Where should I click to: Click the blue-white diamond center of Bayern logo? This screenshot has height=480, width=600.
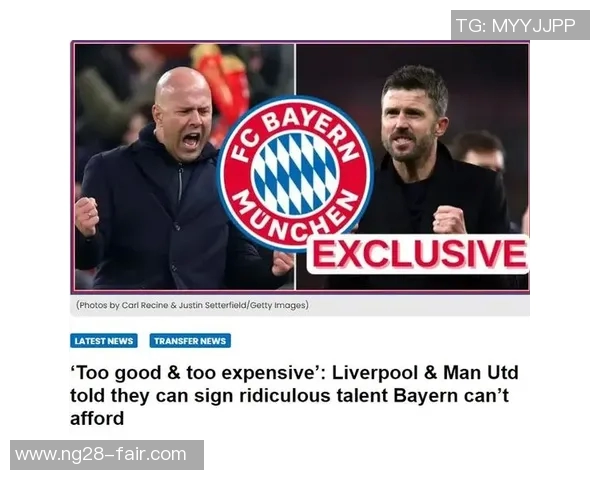(x=295, y=174)
